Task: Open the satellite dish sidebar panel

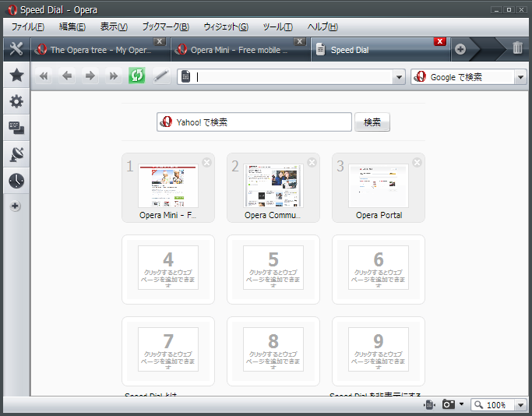Action: coord(16,154)
